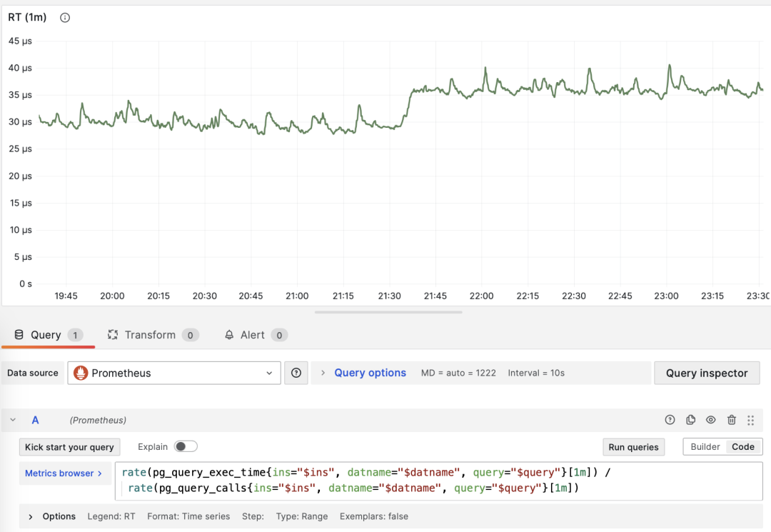Click the Prometheus logo in data source
771x532 pixels.
81,373
